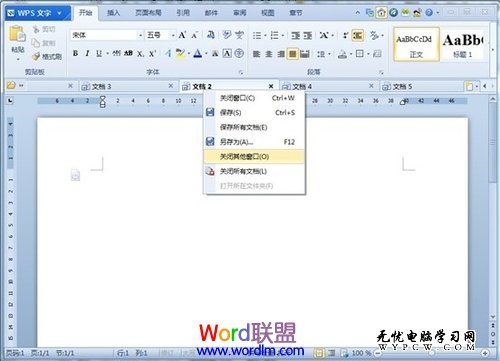Collapse the ribbon with up chevron
This screenshot has width=500, height=361.
coord(358,13)
